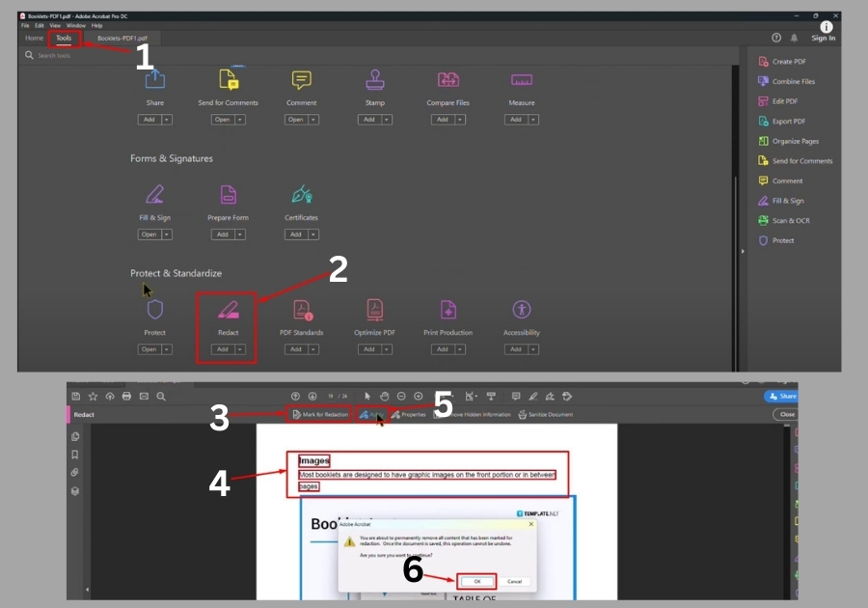Click Cancel in the Adobe Acrobat dialog
The image size is (868, 608).
(x=515, y=581)
